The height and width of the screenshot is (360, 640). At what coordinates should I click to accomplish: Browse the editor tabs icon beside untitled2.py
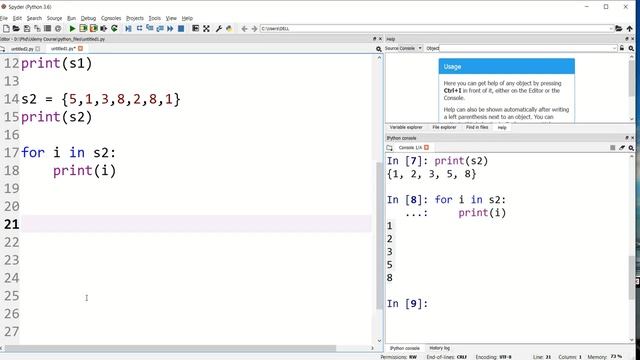pyautogui.click(x=2, y=49)
